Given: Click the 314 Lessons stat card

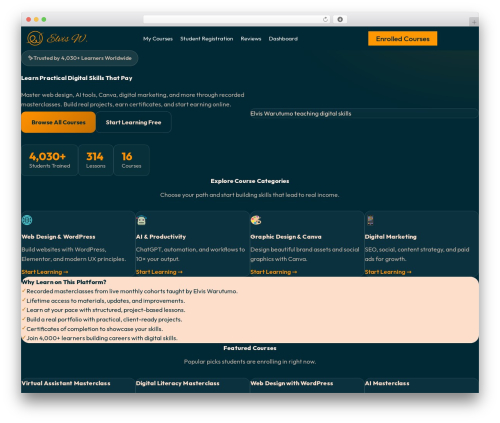Looking at the screenshot, I should 96,160.
